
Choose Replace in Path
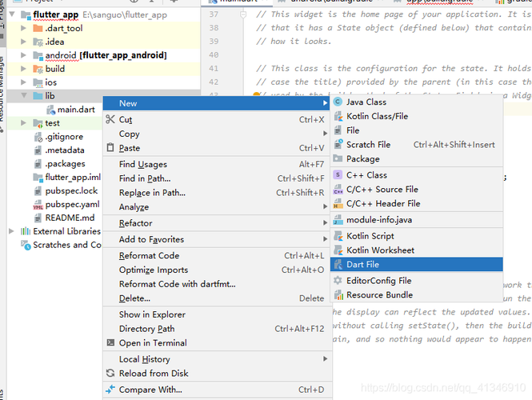point(217,193)
